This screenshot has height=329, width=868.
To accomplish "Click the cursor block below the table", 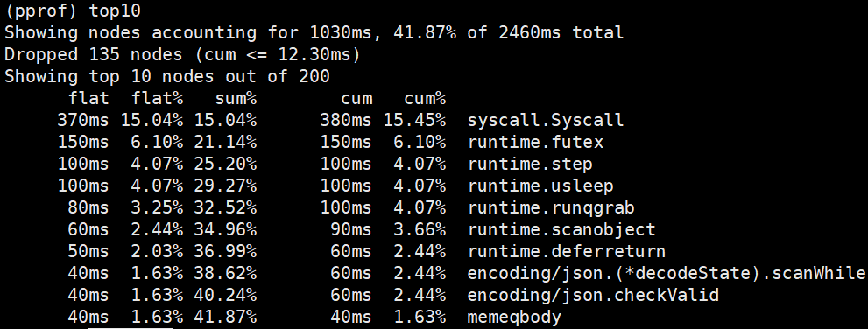I will (x=131, y=328).
